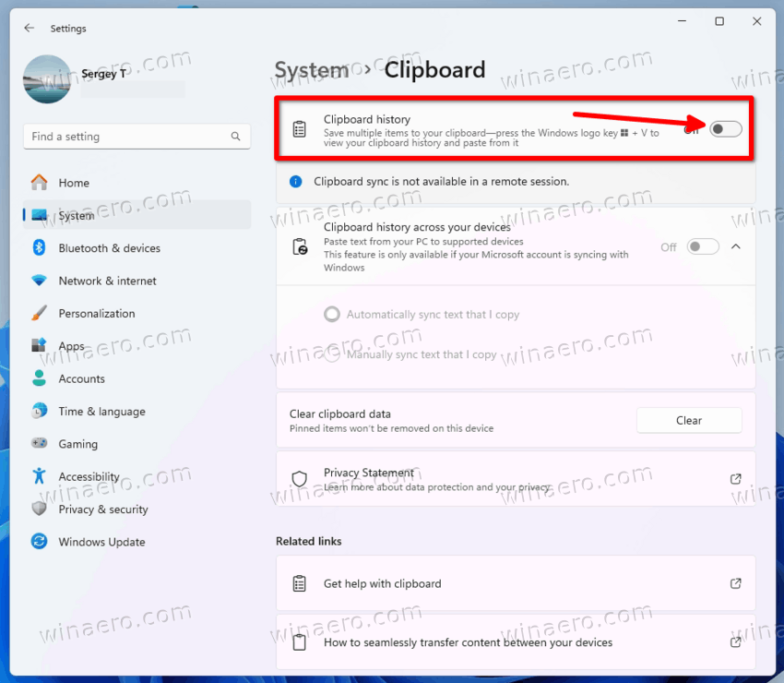The height and width of the screenshot is (683, 784).
Task: Click the Clipboard history clipboard icon
Action: (x=299, y=129)
